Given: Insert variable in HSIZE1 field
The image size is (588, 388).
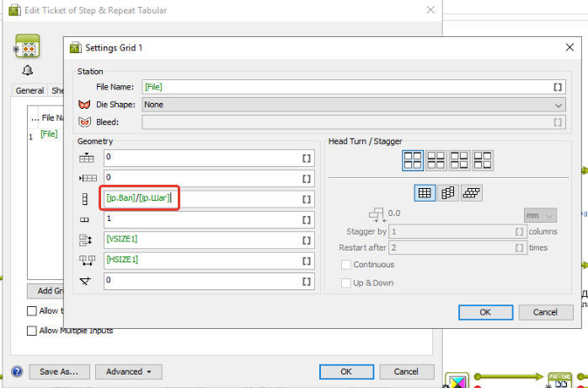Looking at the screenshot, I should tap(307, 261).
